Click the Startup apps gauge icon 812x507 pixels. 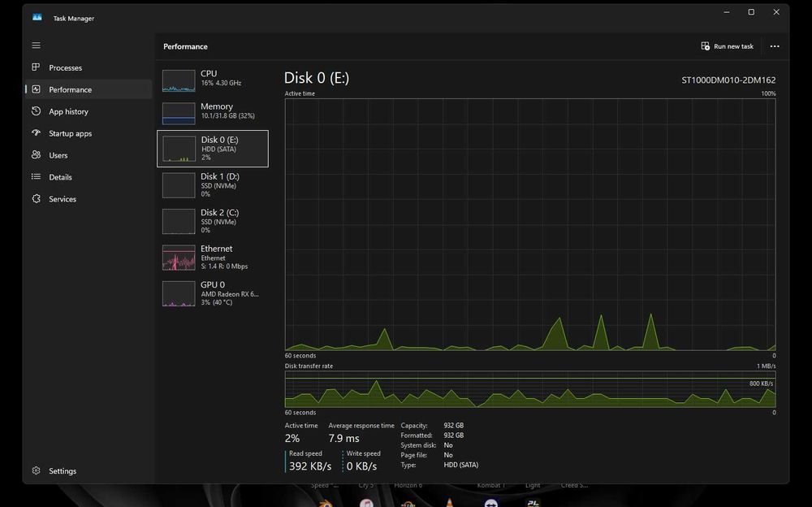coord(36,132)
